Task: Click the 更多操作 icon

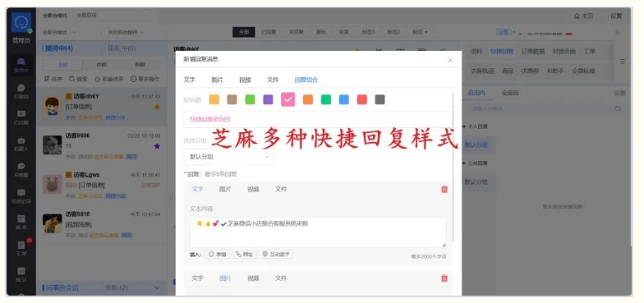Action: click(133, 79)
